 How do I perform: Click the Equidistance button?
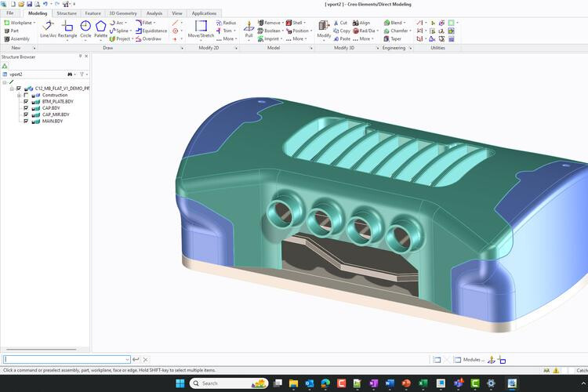154,31
